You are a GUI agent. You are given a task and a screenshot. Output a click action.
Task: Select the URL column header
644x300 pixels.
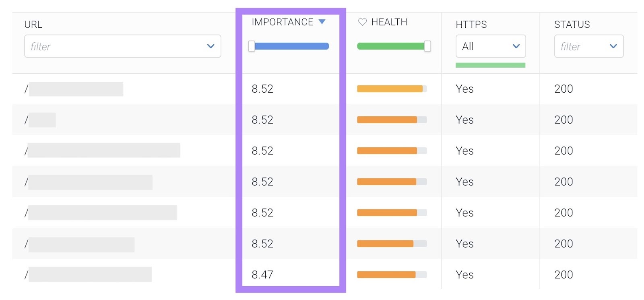click(33, 24)
